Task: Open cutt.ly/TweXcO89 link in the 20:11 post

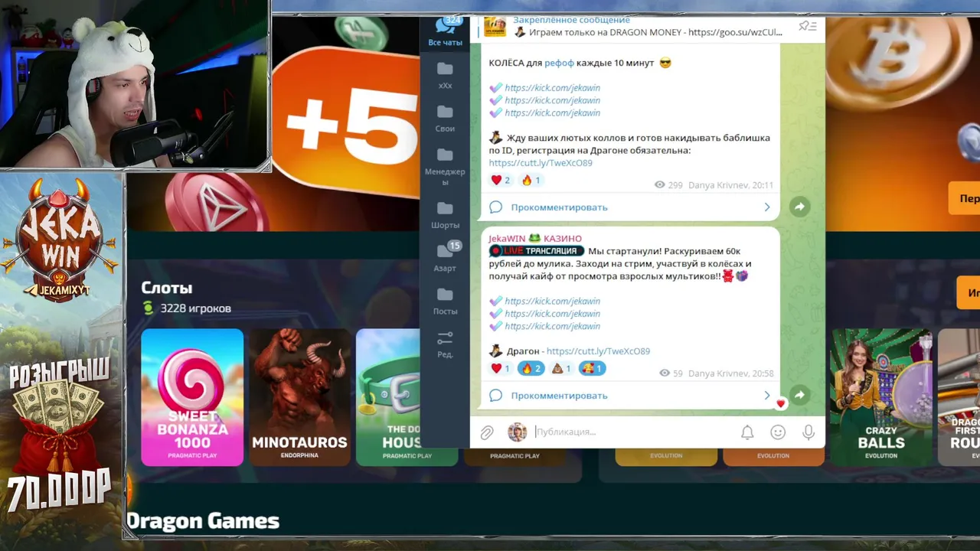Action: tap(540, 163)
